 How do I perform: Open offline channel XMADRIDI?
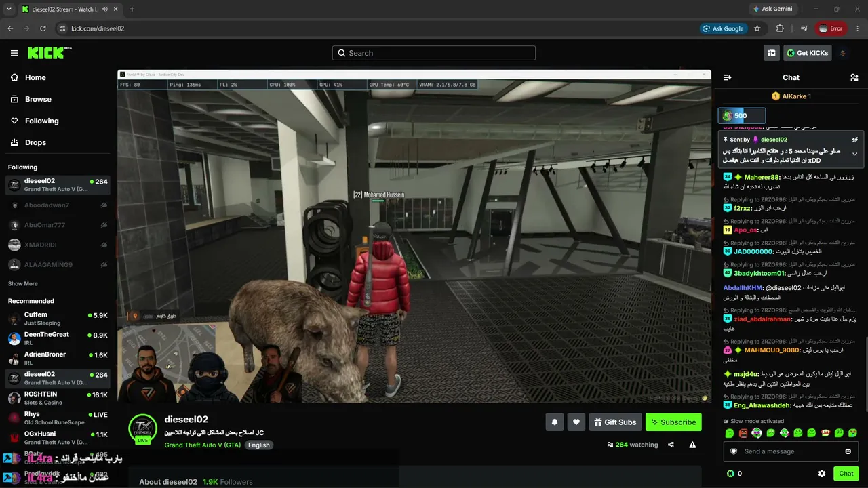[58, 245]
